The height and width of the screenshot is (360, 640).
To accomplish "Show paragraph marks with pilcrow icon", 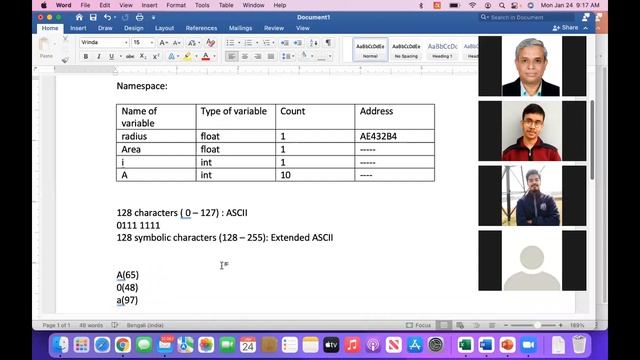I will tap(328, 43).
